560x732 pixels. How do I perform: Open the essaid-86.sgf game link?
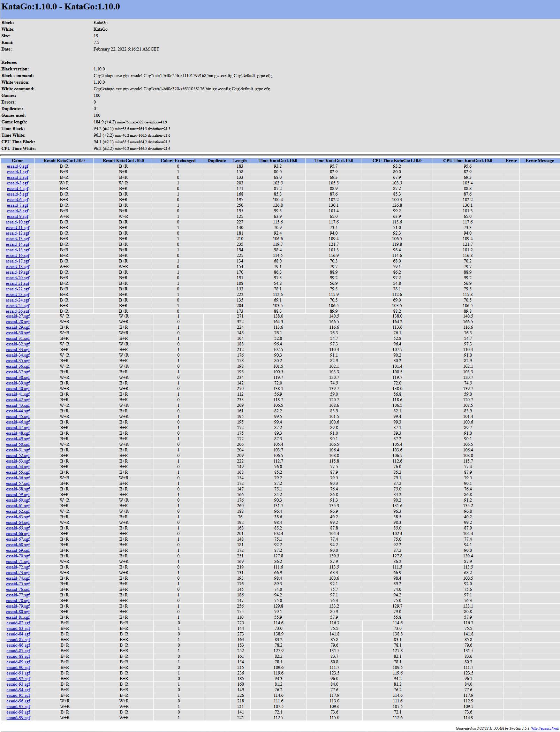point(18,645)
